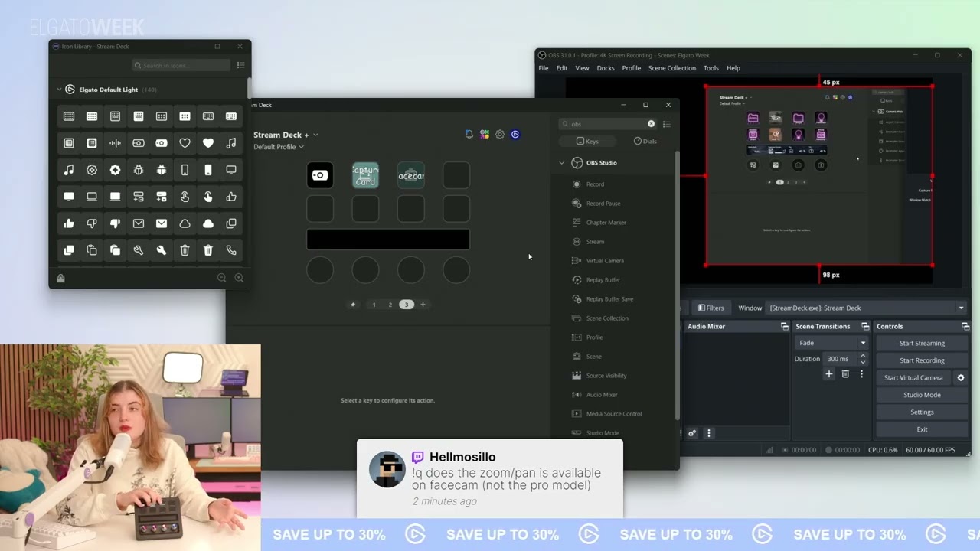The image size is (980, 551).
Task: Select the outlined thumbs-down icon in Icon Library
Action: [x=92, y=223]
